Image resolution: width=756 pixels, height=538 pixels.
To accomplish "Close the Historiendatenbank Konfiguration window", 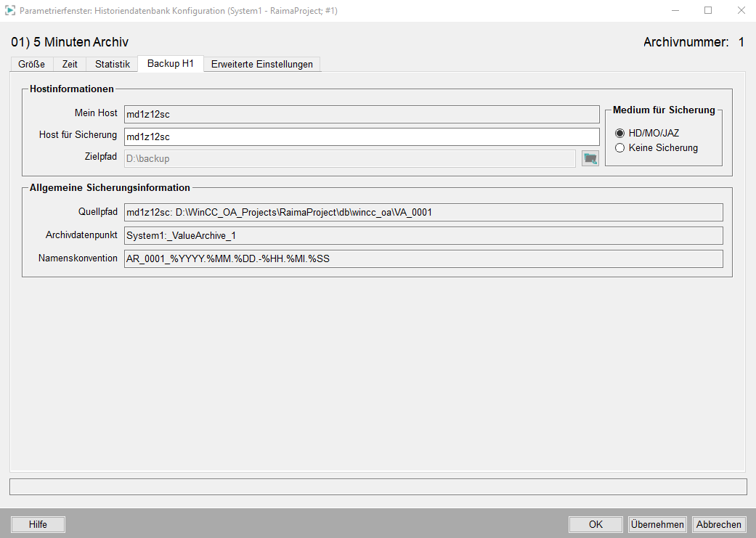I will 740,11.
